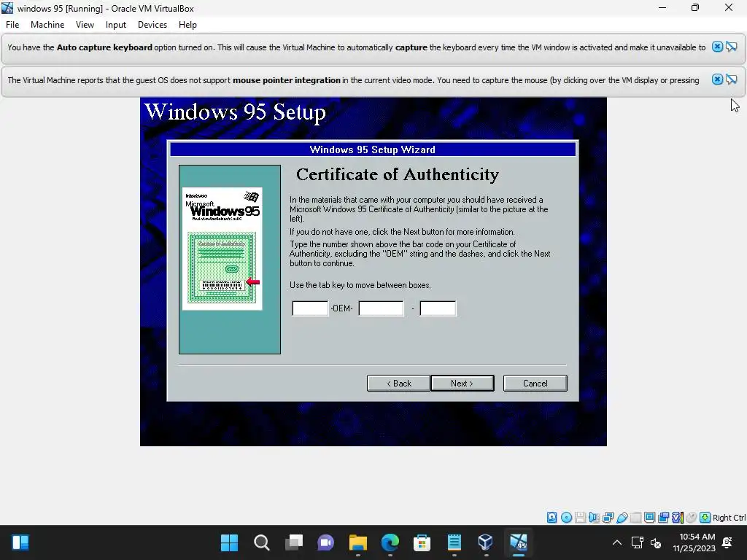This screenshot has width=747, height=560.
Task: Open File Explorer from the taskbar
Action: pyautogui.click(x=357, y=542)
